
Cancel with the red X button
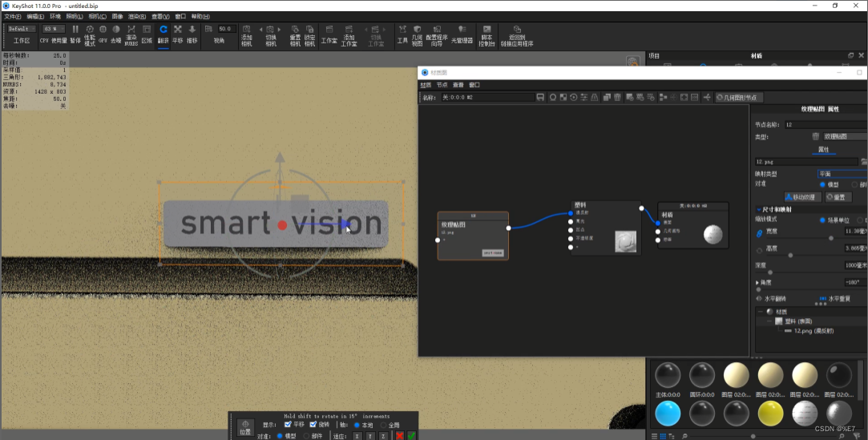tap(399, 436)
